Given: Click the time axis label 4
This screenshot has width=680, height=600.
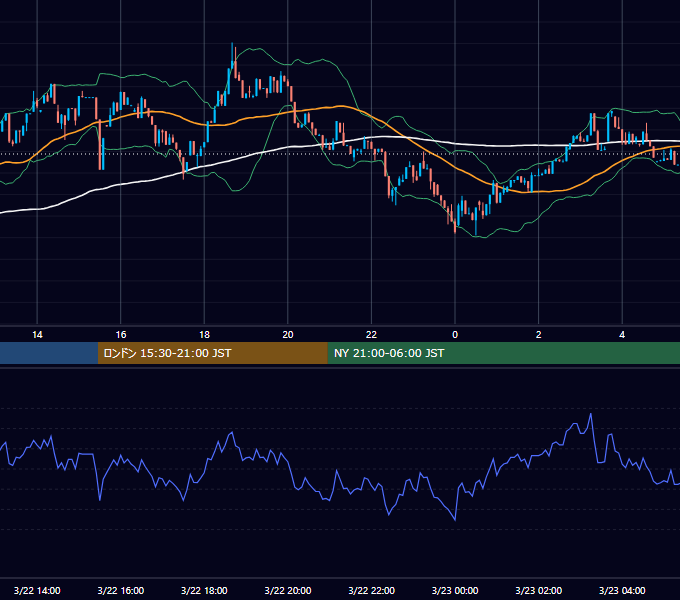Looking at the screenshot, I should pos(622,335).
